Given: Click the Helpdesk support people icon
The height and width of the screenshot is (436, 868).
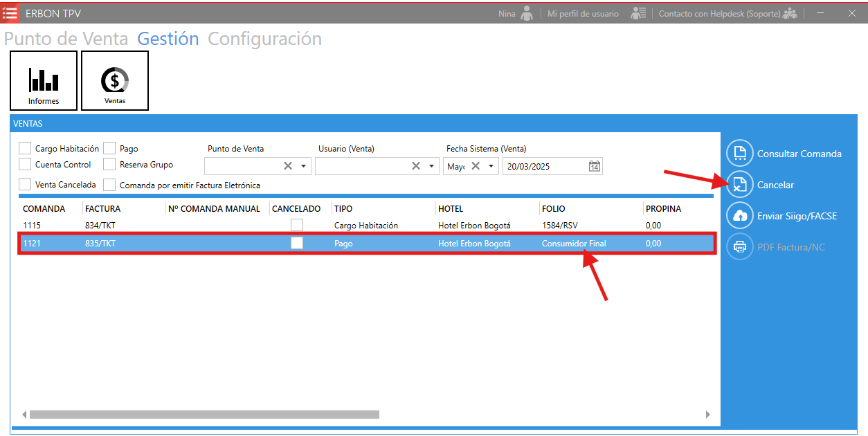Looking at the screenshot, I should [790, 13].
